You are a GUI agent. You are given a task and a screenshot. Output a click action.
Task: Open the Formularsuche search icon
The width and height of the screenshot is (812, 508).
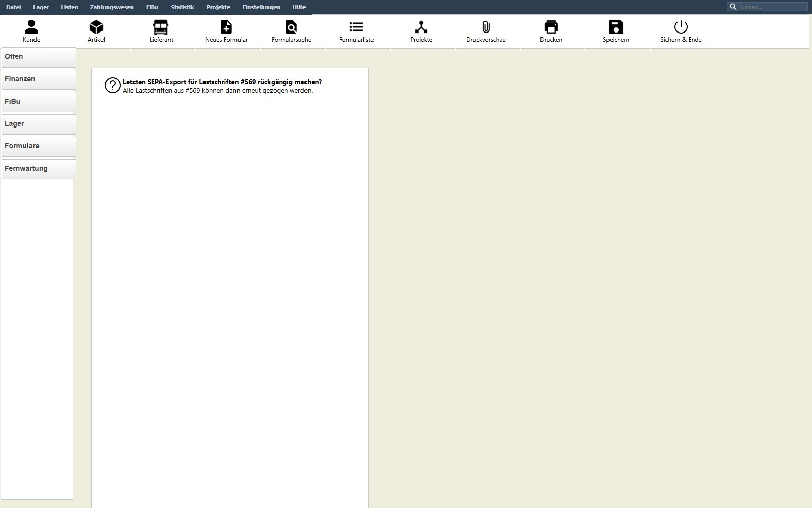[x=291, y=27]
